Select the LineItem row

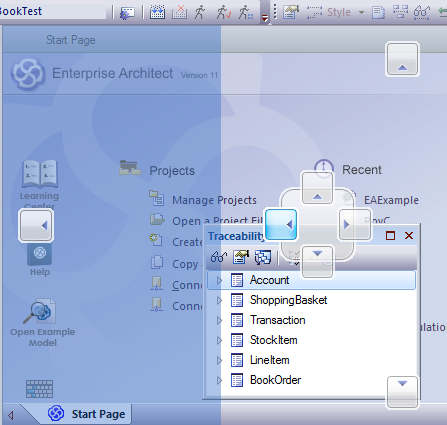[311, 360]
